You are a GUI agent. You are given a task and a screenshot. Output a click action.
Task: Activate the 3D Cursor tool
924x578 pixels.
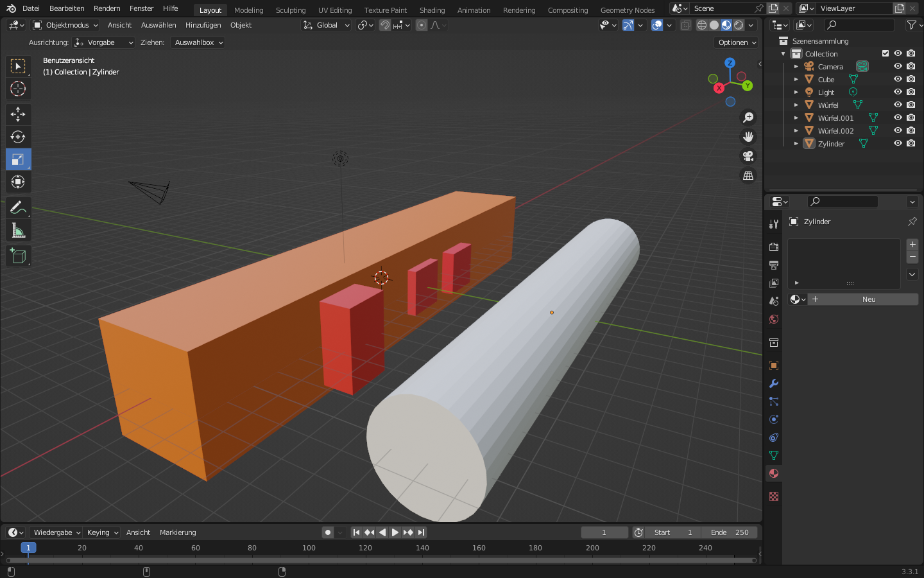[x=18, y=89]
